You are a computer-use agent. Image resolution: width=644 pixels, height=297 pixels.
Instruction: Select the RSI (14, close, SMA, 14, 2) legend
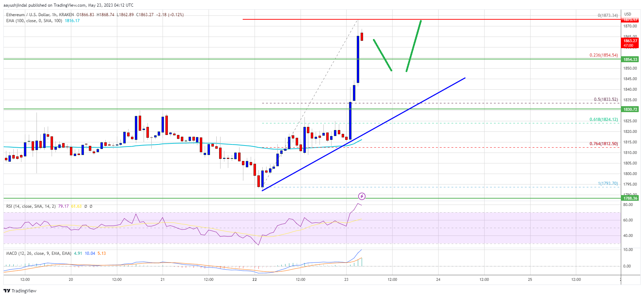click(31, 206)
